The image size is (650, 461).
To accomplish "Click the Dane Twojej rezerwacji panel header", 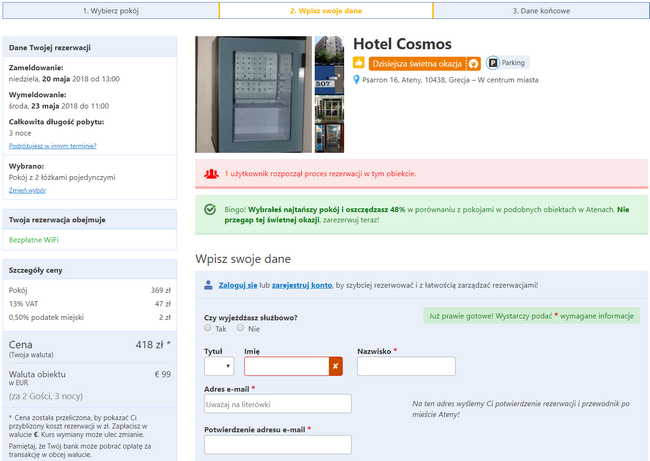I will tap(90, 47).
